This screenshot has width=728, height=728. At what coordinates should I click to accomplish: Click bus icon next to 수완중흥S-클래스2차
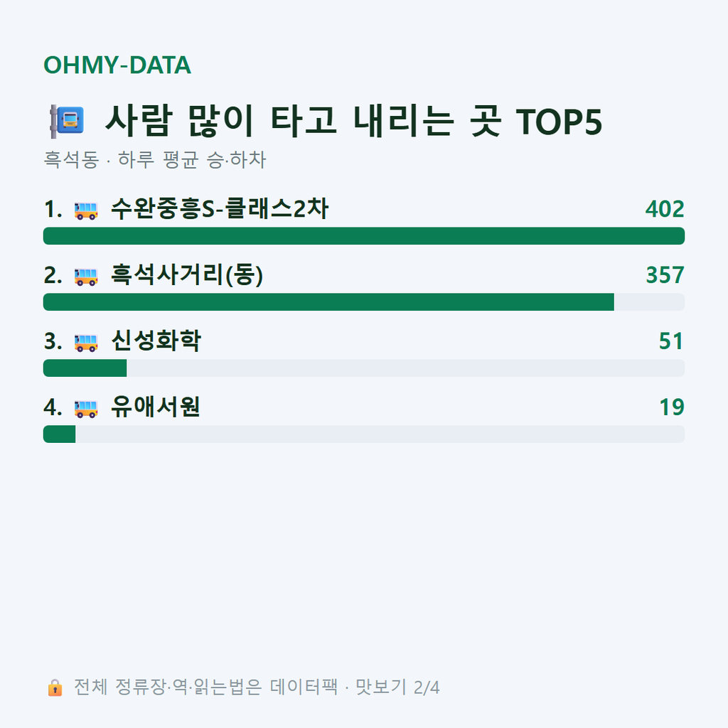(86, 210)
